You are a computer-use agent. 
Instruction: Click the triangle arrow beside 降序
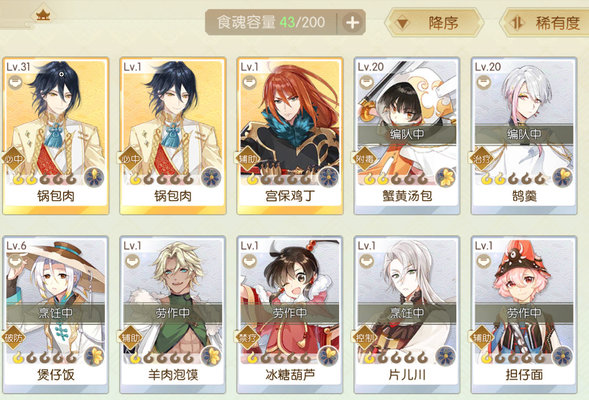click(x=402, y=24)
